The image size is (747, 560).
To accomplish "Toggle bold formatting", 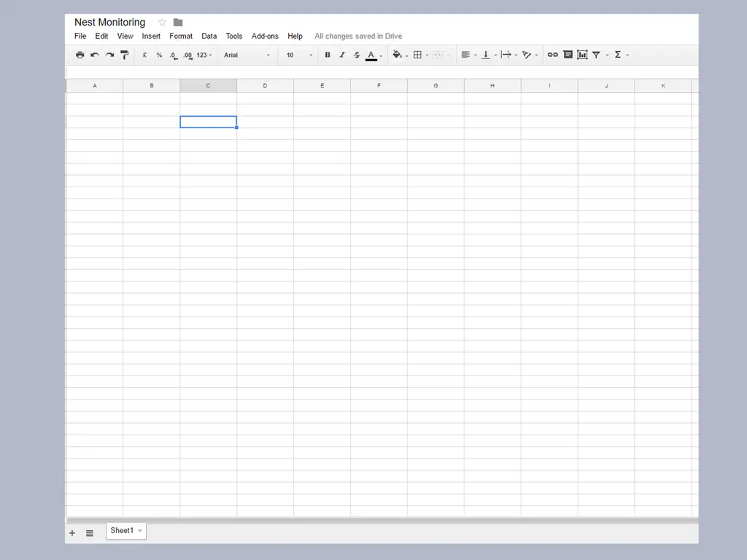I will 328,55.
